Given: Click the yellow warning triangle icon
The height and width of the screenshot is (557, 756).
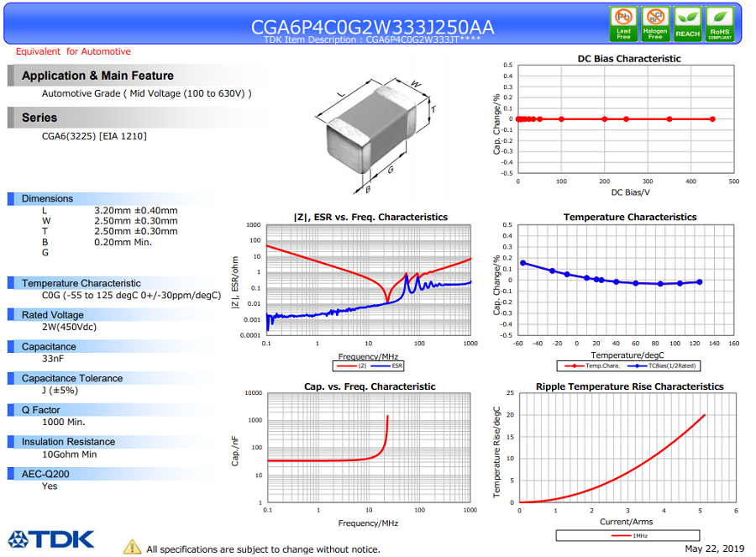Looking at the screenshot, I should pyautogui.click(x=133, y=547).
